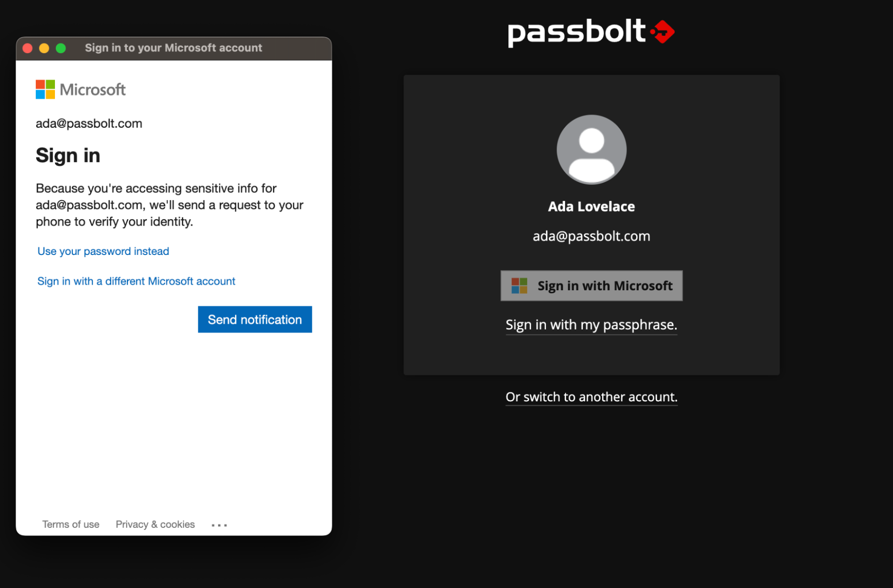893x588 pixels.
Task: Click 'Sign in with a different Microsoft account'
Action: 136,281
